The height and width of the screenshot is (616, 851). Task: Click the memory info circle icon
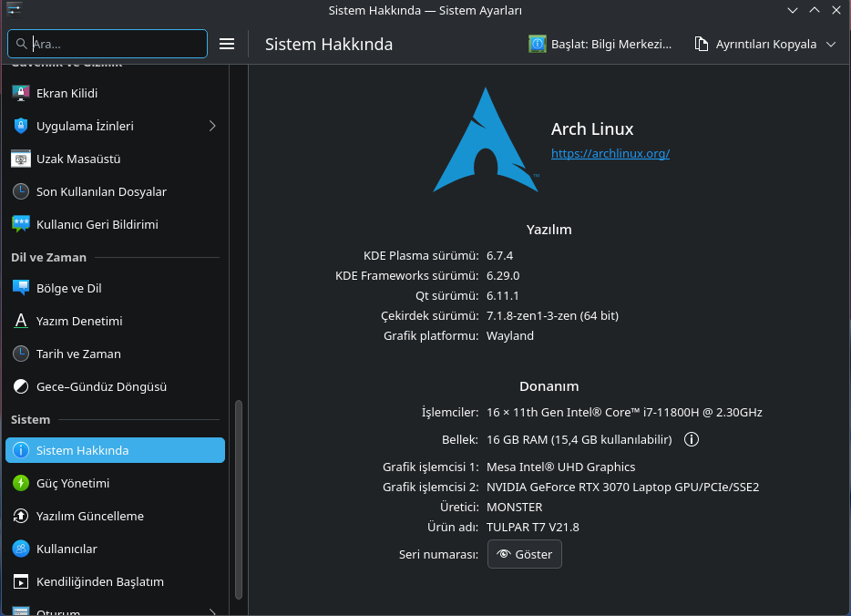click(x=692, y=439)
